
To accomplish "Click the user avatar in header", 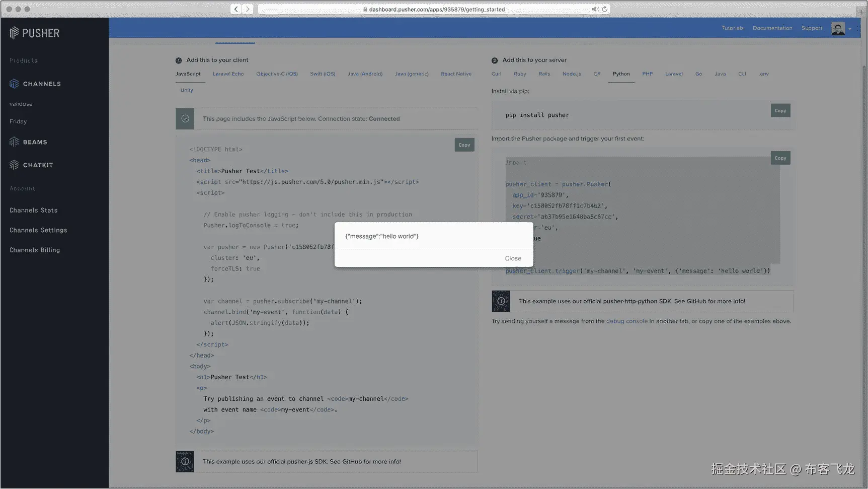I will pos(838,29).
